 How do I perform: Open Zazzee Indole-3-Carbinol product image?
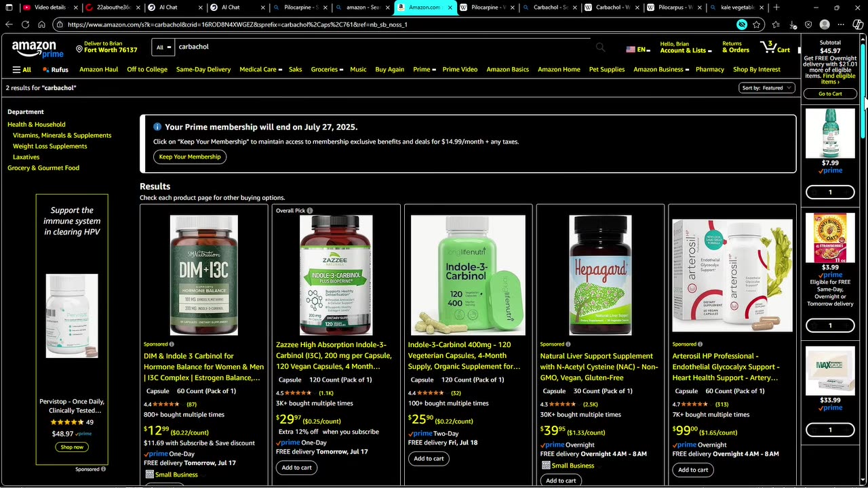click(336, 275)
